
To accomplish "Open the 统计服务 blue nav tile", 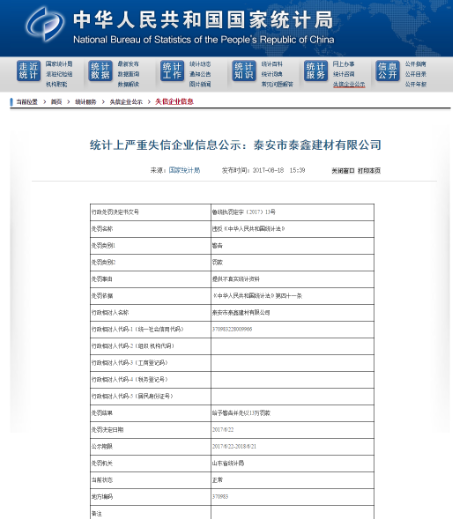I will coord(316,71).
